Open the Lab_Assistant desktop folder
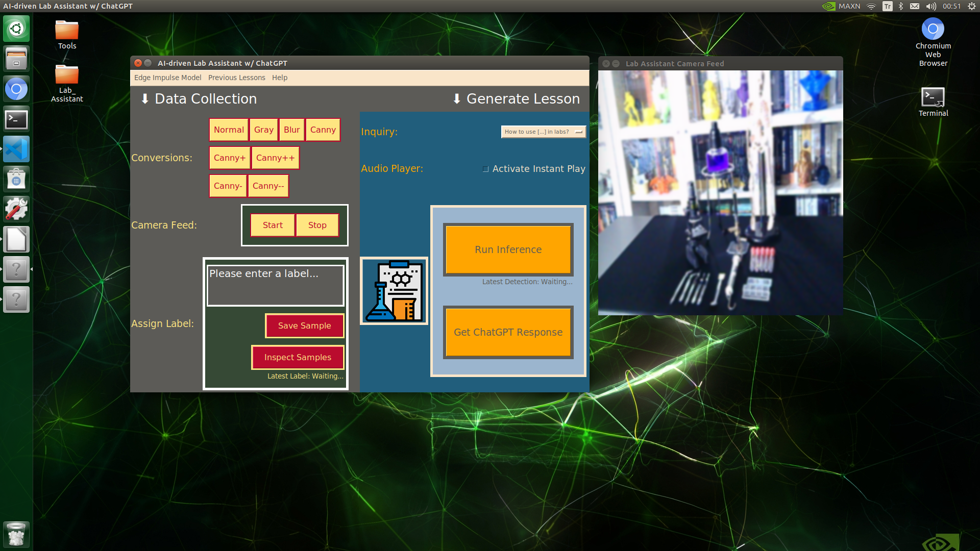Image resolution: width=980 pixels, height=551 pixels. pos(67,84)
